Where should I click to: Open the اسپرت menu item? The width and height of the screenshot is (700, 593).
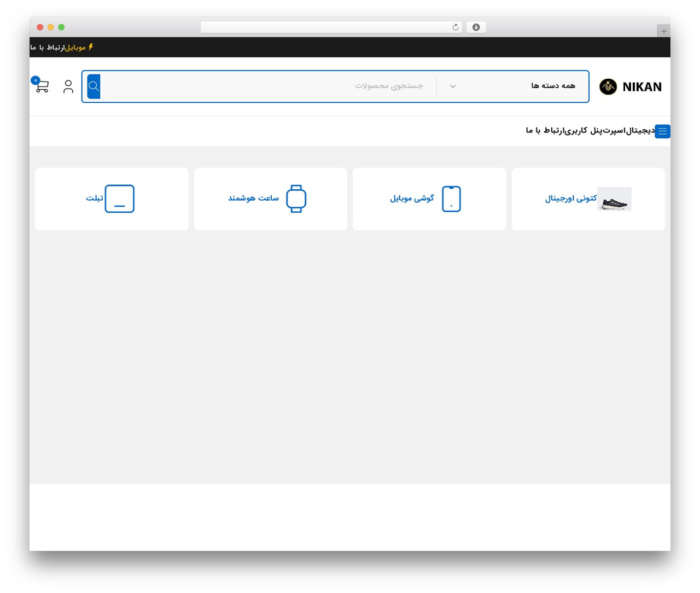(615, 130)
